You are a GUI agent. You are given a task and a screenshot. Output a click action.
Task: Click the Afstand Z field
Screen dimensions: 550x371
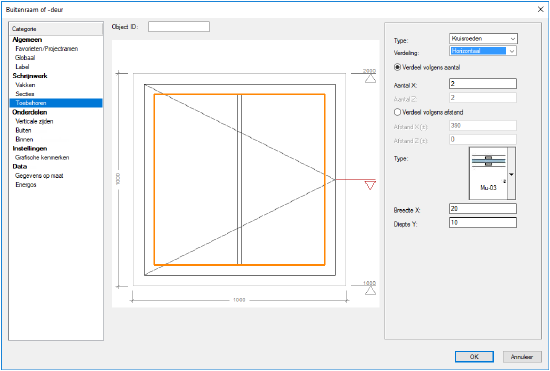point(483,139)
